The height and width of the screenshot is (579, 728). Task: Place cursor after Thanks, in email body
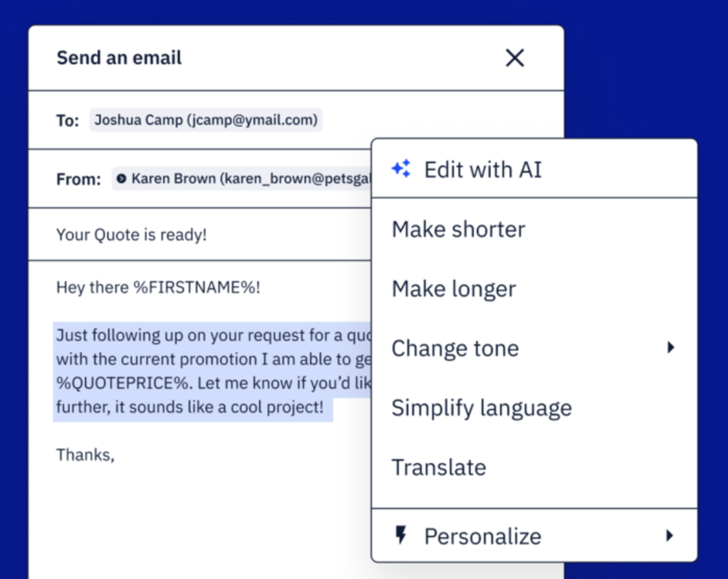click(x=116, y=455)
